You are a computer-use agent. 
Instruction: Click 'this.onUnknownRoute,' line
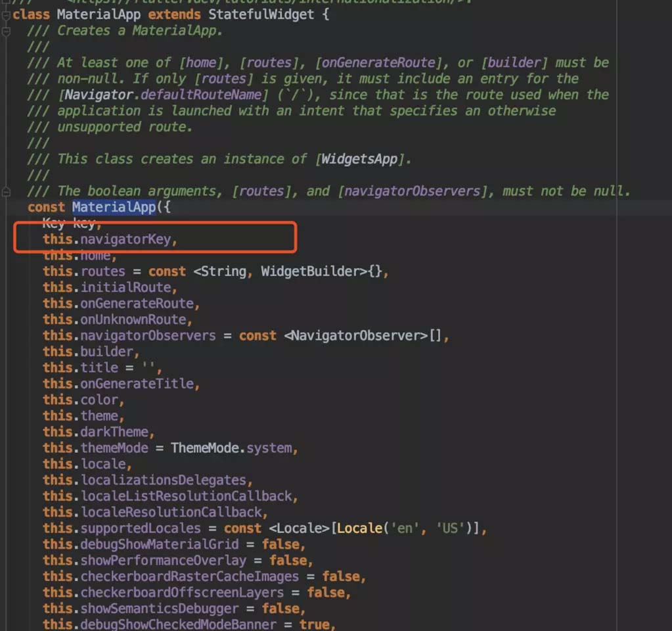(x=118, y=319)
